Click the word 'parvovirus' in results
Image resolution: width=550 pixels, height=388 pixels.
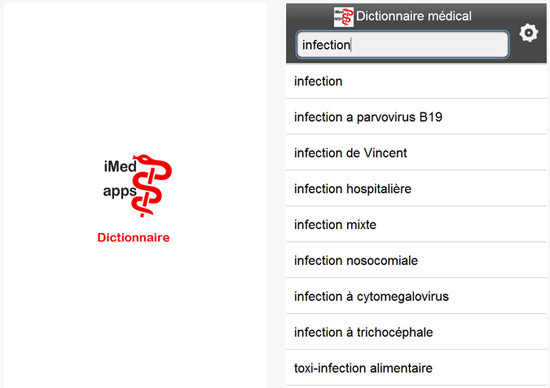pos(386,118)
